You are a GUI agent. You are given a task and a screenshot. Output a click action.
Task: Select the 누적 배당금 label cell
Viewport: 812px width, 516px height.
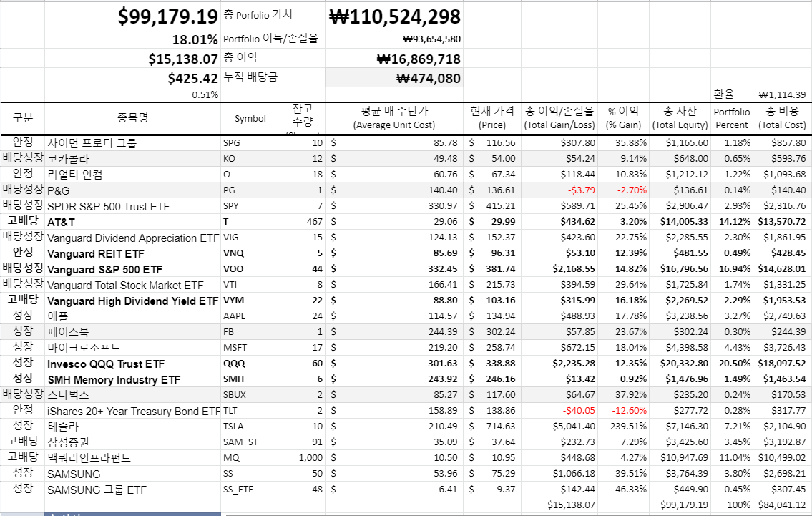(x=250, y=77)
